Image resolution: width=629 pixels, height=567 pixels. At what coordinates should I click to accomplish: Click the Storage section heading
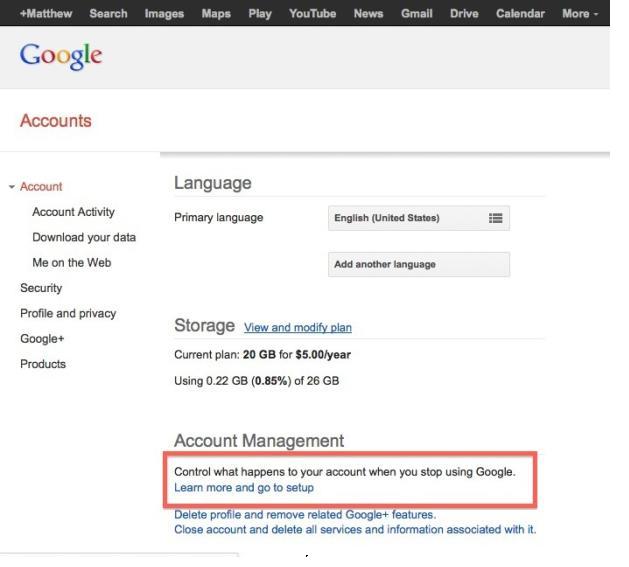click(205, 325)
